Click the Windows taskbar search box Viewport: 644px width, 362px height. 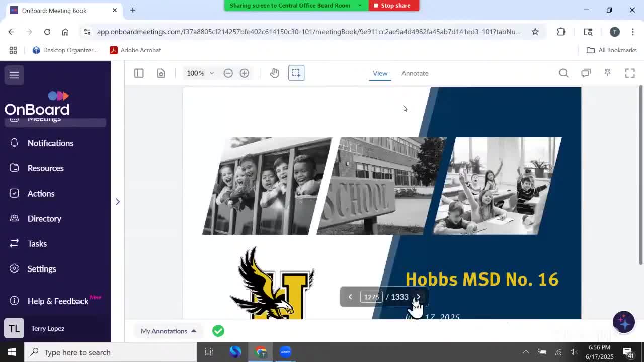click(x=111, y=352)
